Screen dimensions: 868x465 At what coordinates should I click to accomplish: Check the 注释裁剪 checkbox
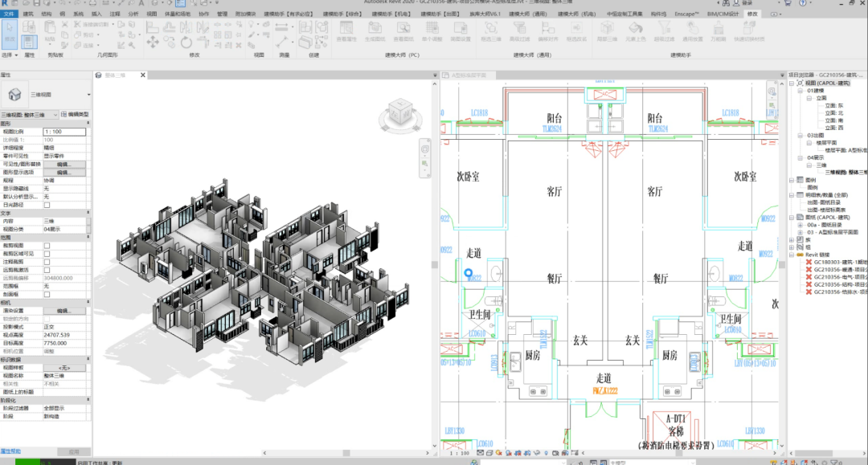click(47, 262)
